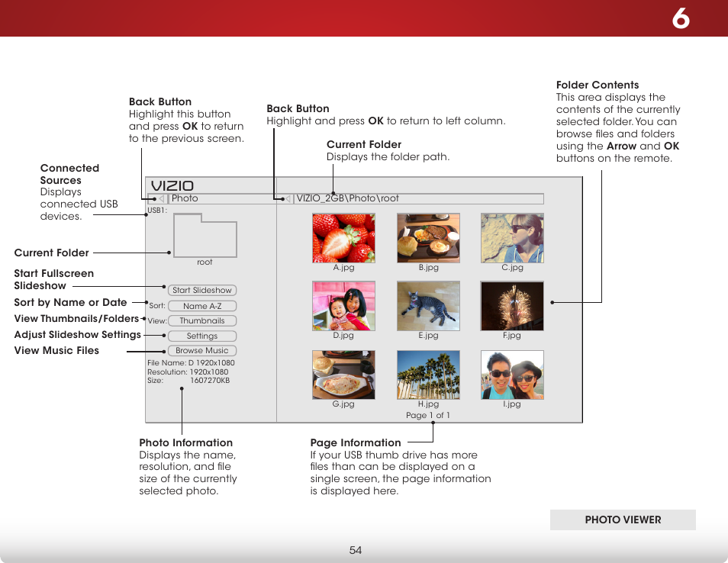Click the "View Thumbnails/Folders" label
Viewport: 728px width, 563px height.
(76, 318)
